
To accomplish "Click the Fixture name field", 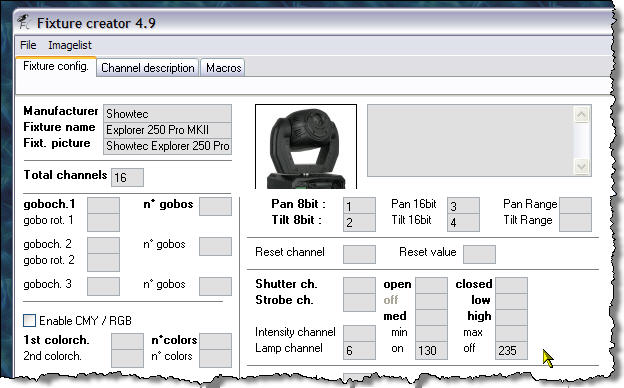I will tap(168, 130).
